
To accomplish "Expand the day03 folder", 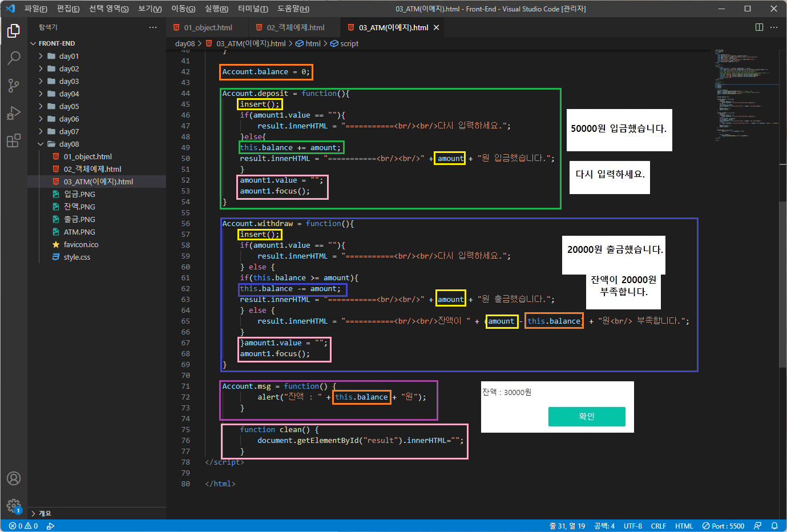I will pos(68,81).
